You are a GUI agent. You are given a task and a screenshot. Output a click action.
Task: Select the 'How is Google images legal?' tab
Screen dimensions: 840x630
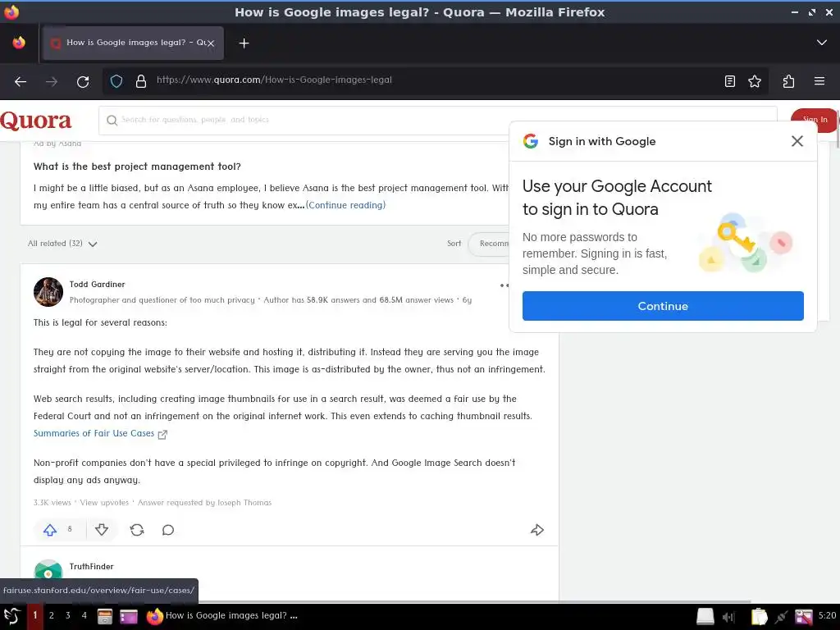(x=133, y=43)
